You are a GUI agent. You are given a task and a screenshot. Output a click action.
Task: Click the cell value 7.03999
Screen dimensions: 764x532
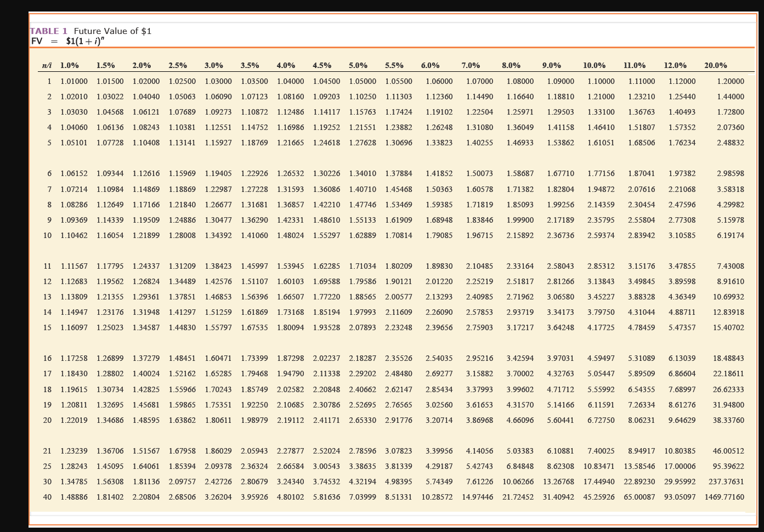tap(363, 497)
